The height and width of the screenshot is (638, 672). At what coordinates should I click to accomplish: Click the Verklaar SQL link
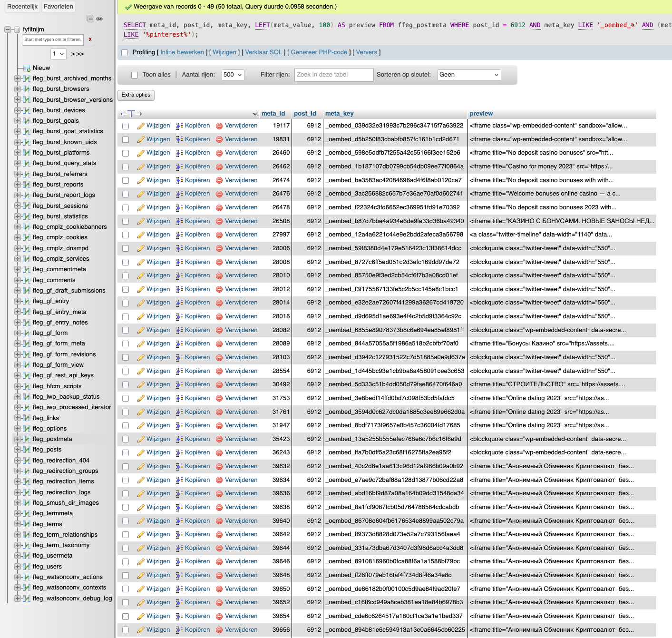[263, 52]
